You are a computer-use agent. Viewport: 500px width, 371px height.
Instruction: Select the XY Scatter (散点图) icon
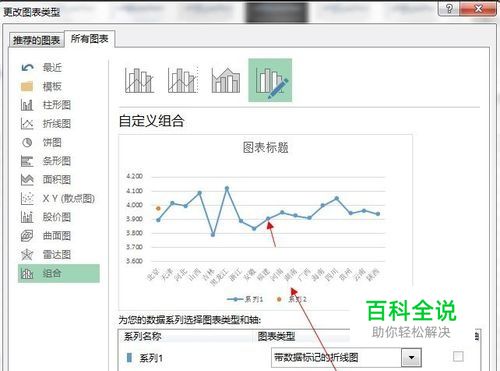(27, 198)
